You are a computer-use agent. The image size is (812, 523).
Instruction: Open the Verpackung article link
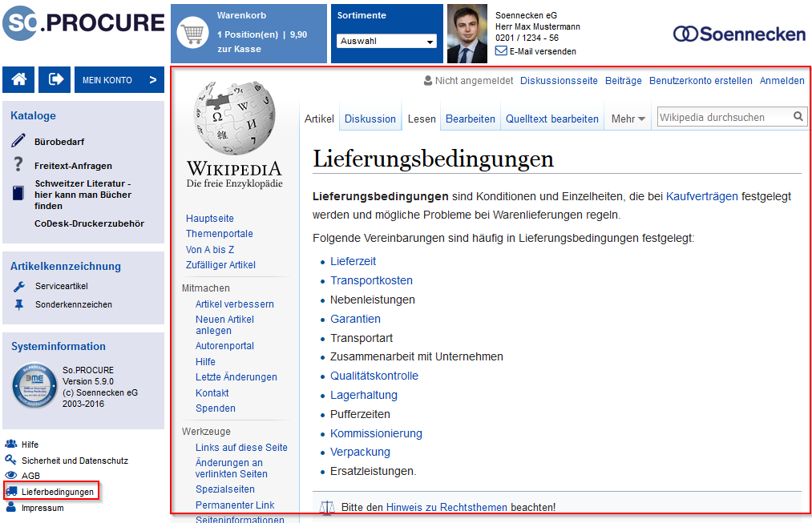(361, 453)
